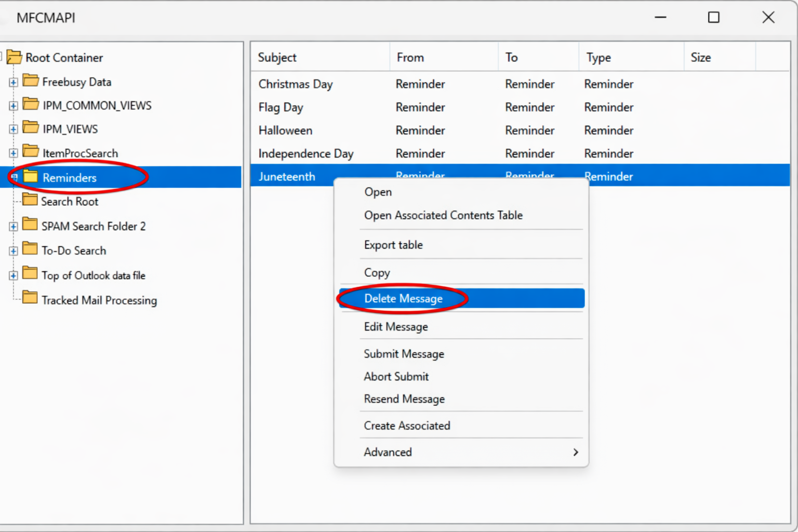Select the Halloween reminder entry
The width and height of the screenshot is (798, 532).
click(285, 130)
